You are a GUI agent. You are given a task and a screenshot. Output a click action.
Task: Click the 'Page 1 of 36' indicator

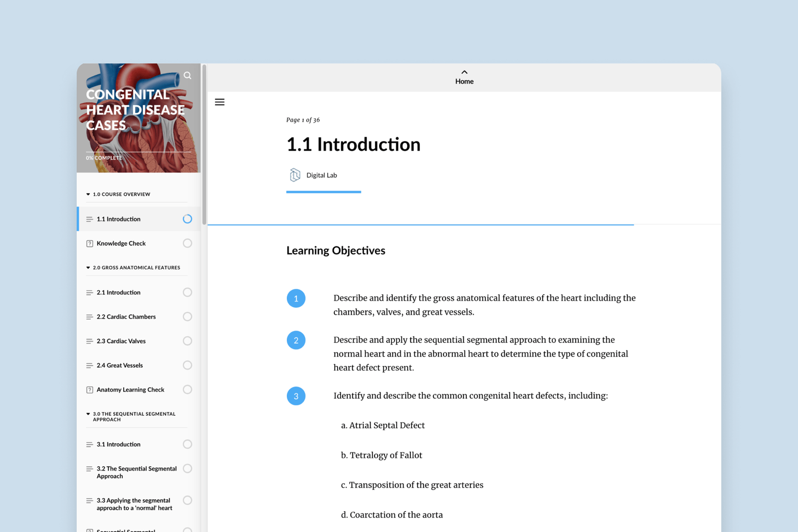303,120
